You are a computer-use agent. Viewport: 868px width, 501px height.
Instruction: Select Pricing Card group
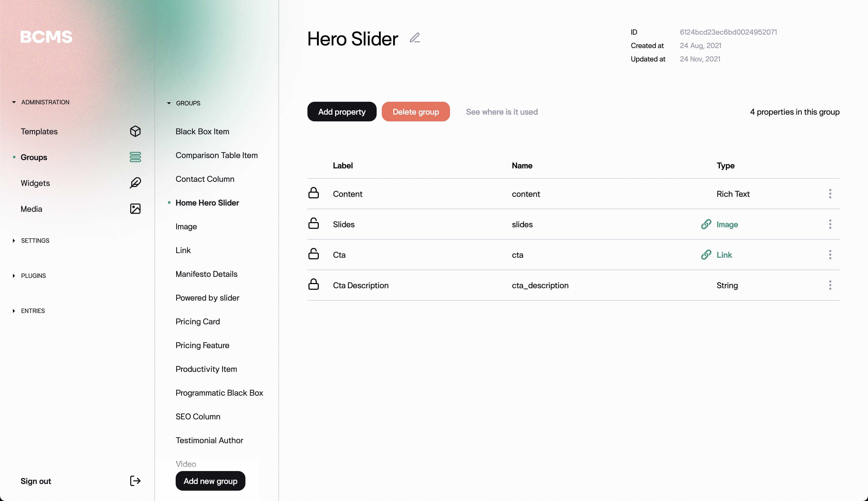tap(198, 321)
